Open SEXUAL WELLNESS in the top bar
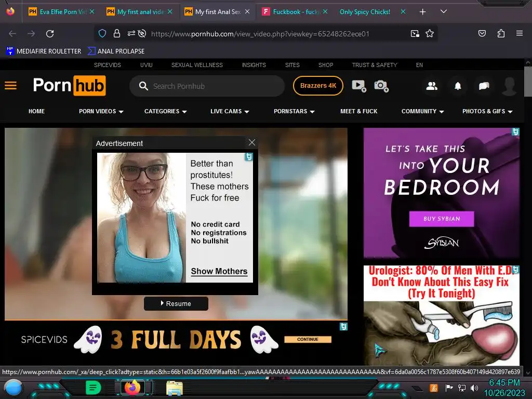Viewport: 532px width, 399px height. pos(197,65)
